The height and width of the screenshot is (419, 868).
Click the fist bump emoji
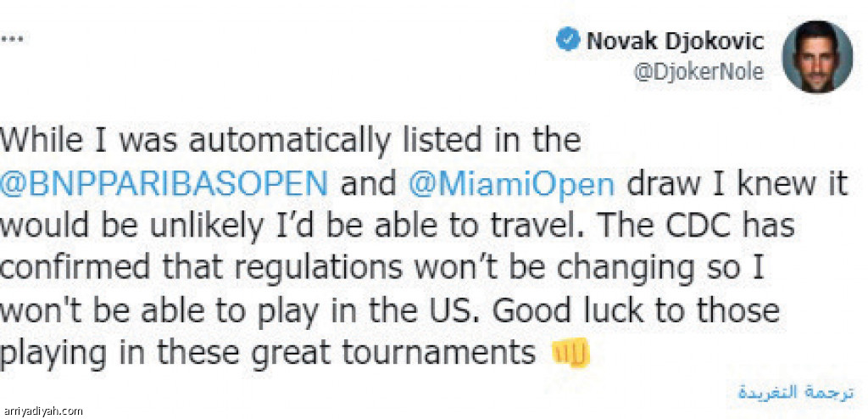[x=570, y=354]
